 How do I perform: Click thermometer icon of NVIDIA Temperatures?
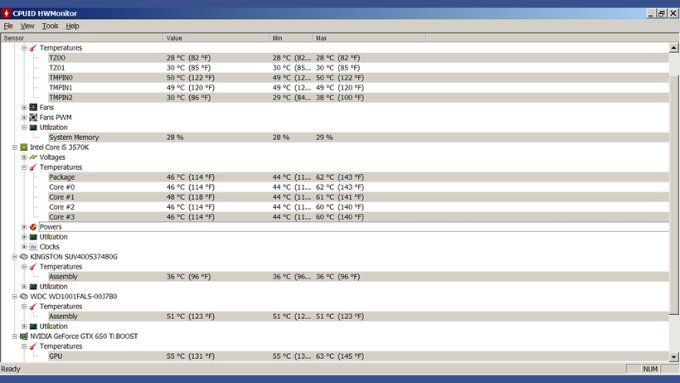[33, 346]
